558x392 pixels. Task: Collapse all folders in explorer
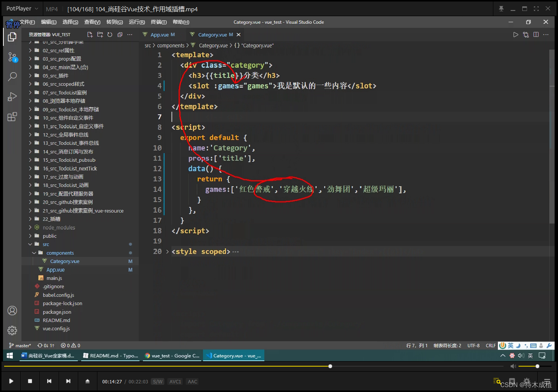pos(120,35)
